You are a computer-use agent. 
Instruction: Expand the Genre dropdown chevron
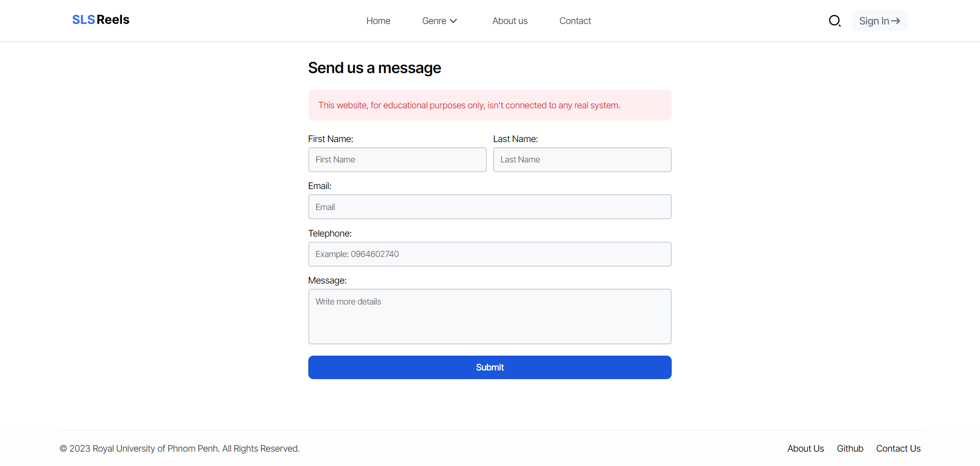pos(453,21)
